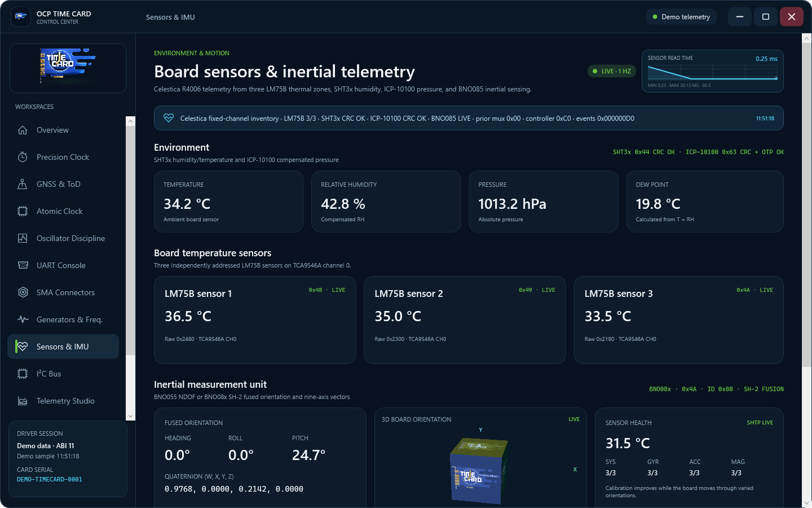The width and height of the screenshot is (812, 508).
Task: Click the SMA Connectors target icon
Action: 23,292
